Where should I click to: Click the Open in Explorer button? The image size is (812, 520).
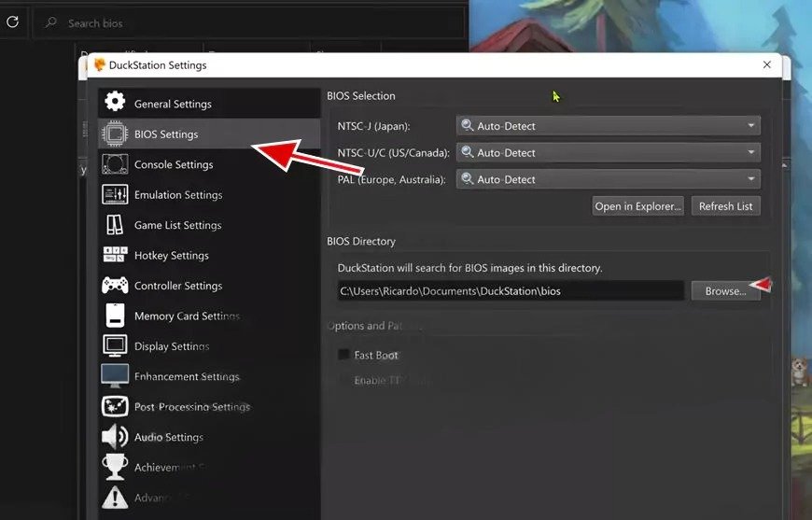coord(638,206)
